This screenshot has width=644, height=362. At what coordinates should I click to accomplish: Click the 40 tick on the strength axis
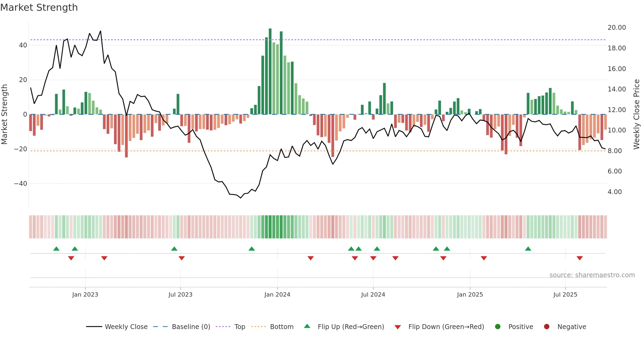(23, 45)
